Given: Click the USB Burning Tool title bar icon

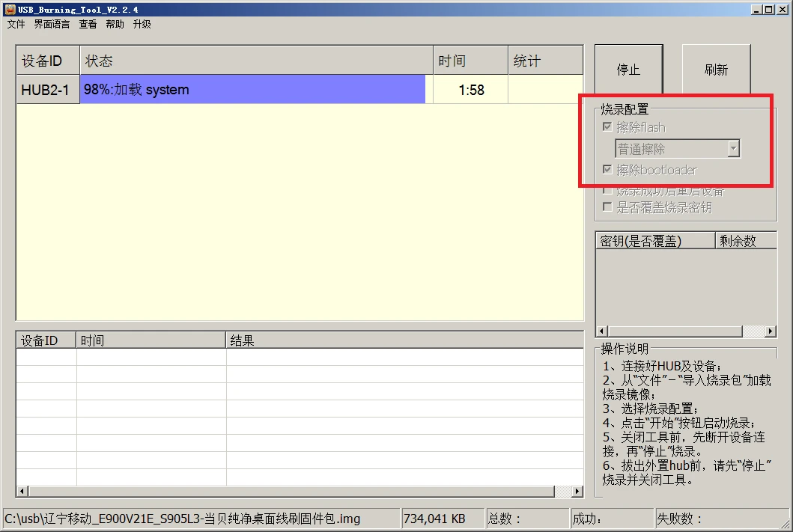Looking at the screenshot, I should point(10,9).
